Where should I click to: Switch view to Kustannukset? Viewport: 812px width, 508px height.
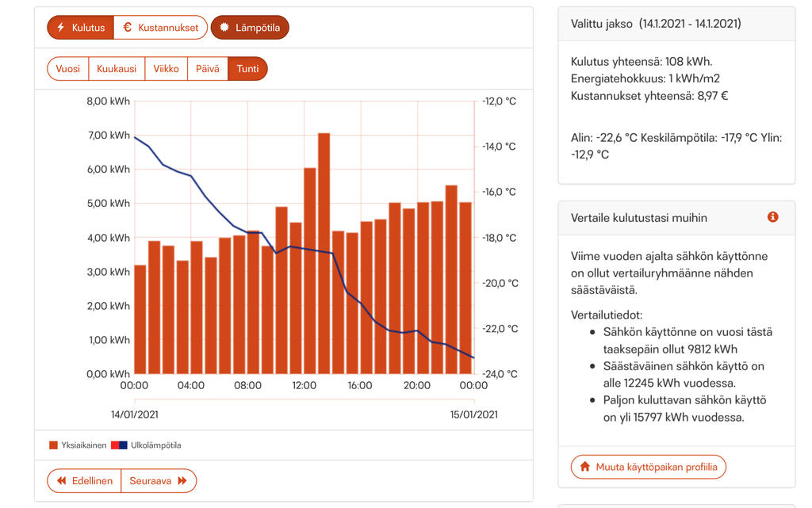[161, 28]
